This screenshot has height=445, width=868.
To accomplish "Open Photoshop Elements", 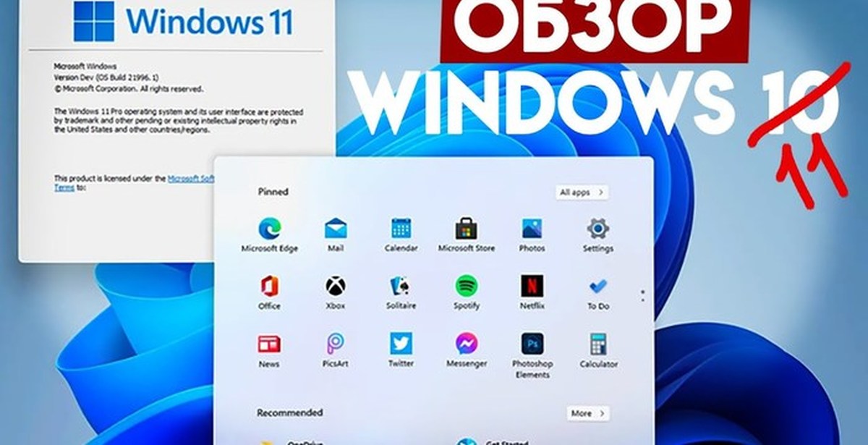I will tap(532, 344).
